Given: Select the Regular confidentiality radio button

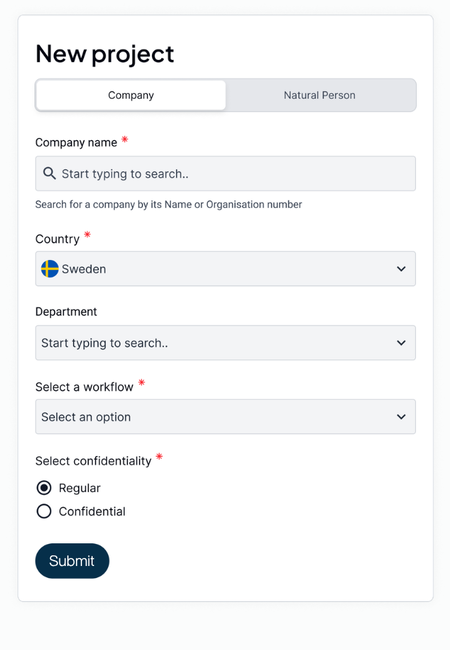Looking at the screenshot, I should [x=44, y=488].
